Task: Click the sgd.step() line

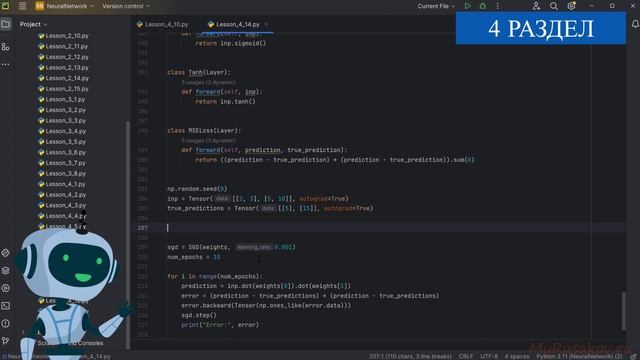Action: tap(199, 316)
